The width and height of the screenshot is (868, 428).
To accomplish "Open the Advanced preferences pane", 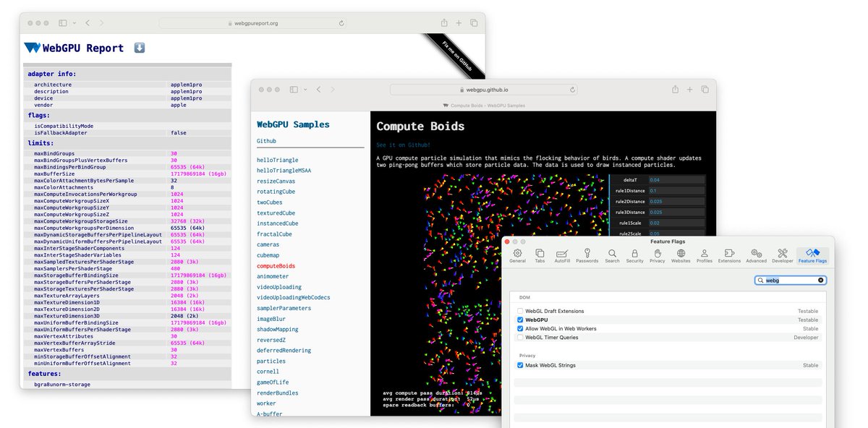I will [x=756, y=256].
